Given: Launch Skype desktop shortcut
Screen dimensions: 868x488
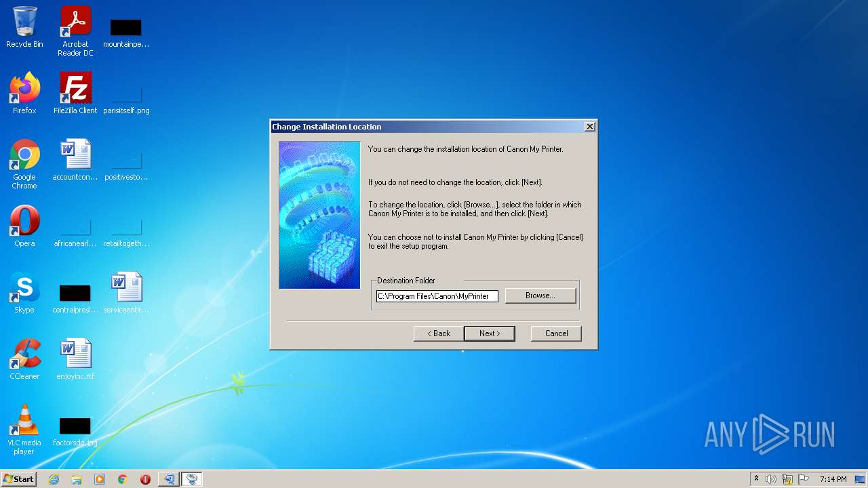Looking at the screenshot, I should pyautogui.click(x=24, y=293).
